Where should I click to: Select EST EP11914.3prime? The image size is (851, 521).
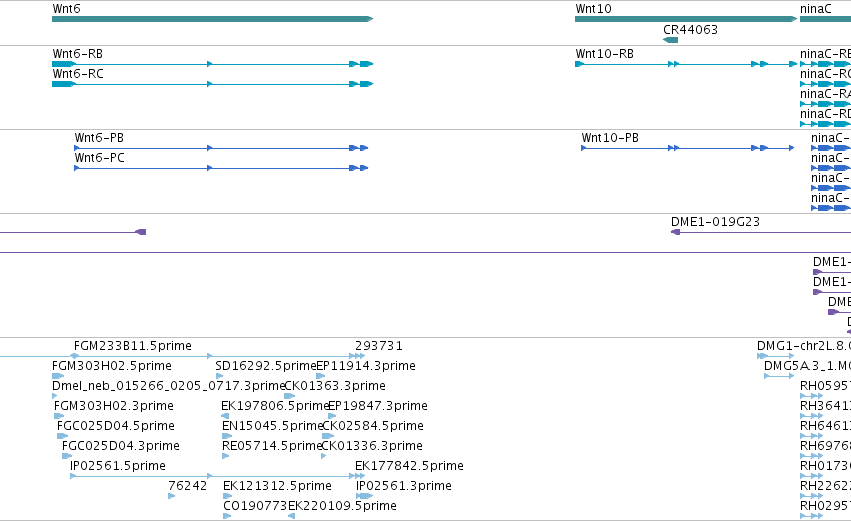point(366,366)
